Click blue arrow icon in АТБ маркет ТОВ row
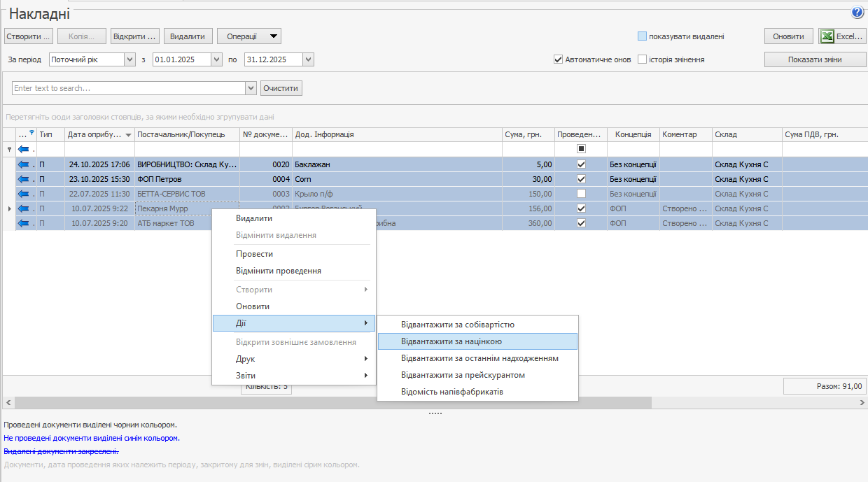 pos(24,223)
